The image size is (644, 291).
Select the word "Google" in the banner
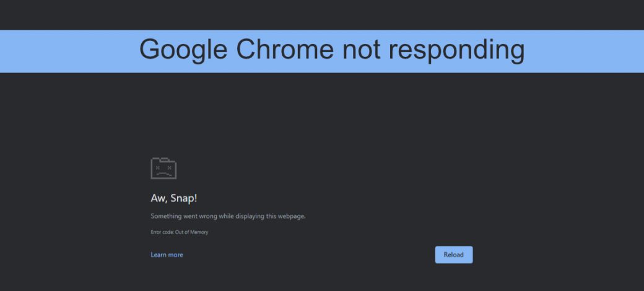(x=183, y=50)
